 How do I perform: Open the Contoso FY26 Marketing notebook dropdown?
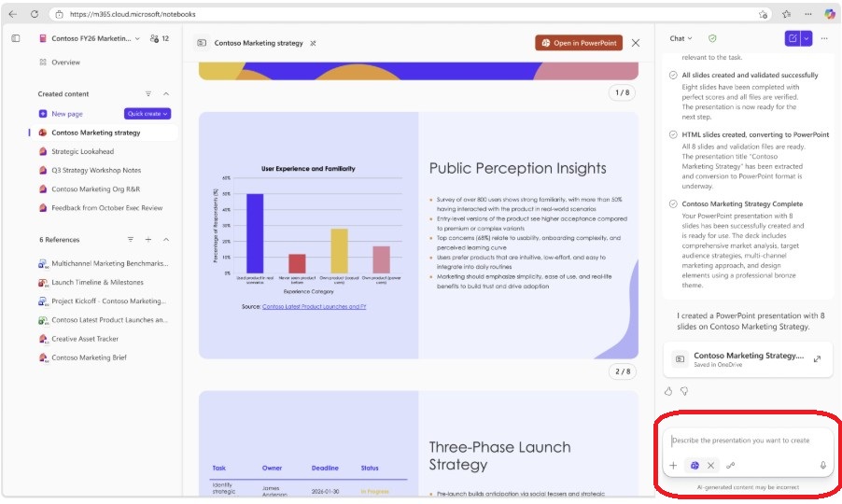pyautogui.click(x=137, y=38)
